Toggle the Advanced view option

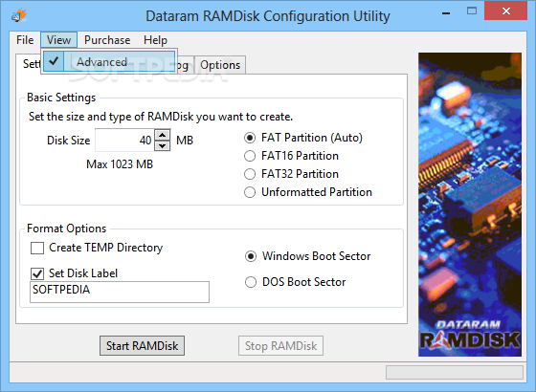(x=109, y=61)
